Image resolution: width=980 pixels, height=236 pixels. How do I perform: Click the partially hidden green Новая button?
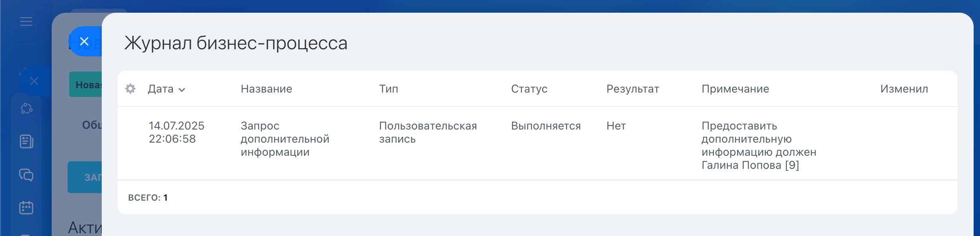(x=85, y=84)
